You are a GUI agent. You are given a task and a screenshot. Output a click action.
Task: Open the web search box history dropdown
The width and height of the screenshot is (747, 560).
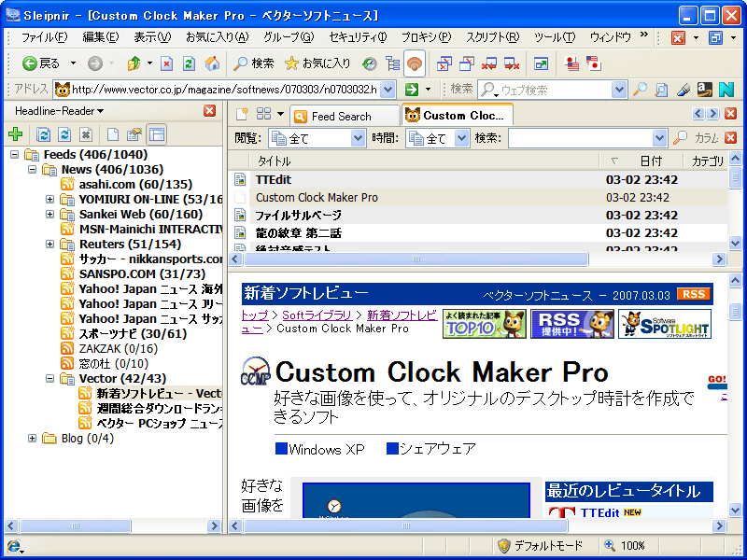(619, 89)
